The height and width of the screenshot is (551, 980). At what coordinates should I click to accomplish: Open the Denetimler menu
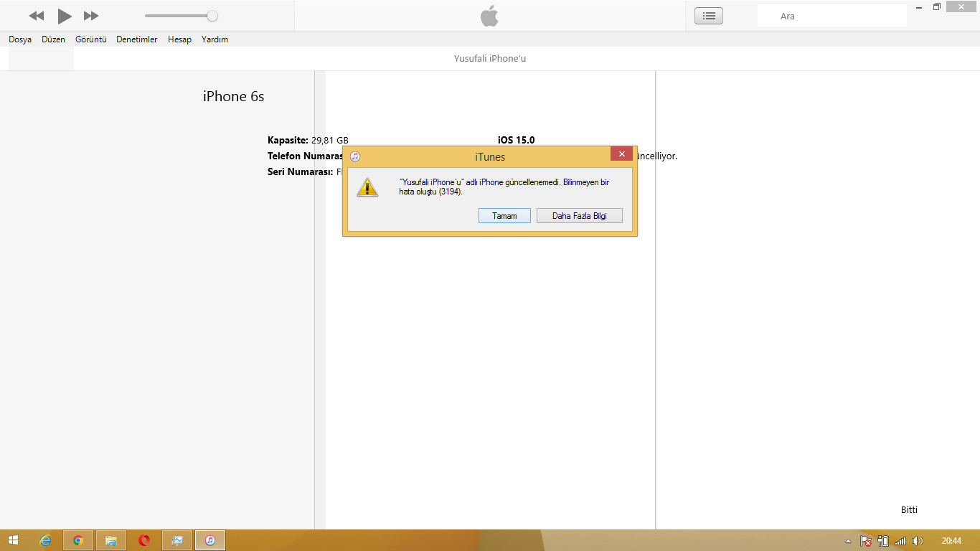pos(137,39)
